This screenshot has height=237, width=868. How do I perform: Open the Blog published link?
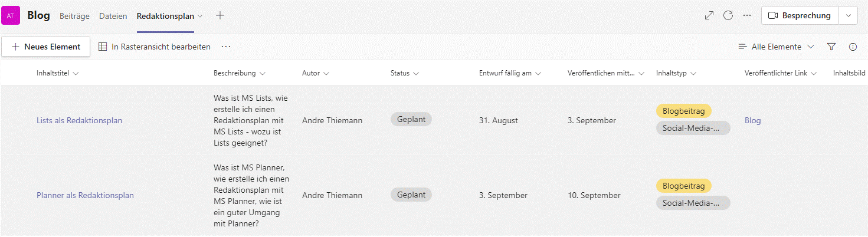tap(752, 121)
